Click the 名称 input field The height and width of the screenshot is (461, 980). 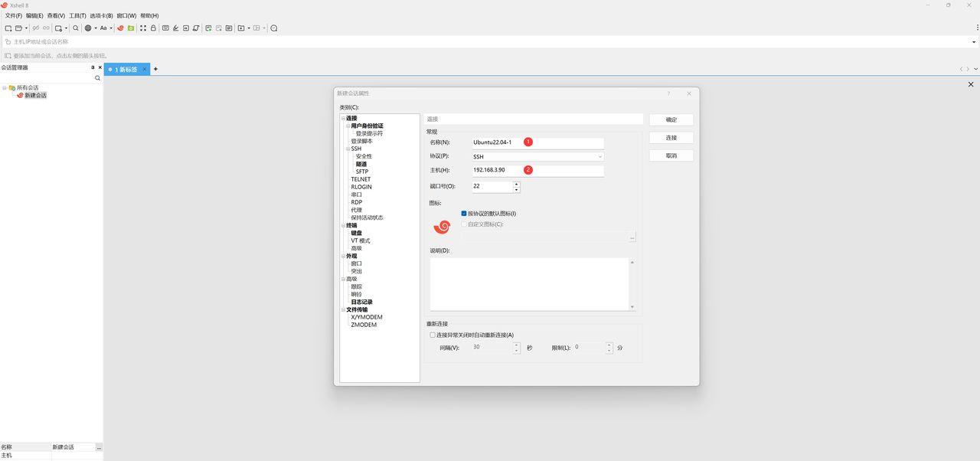pyautogui.click(x=537, y=142)
